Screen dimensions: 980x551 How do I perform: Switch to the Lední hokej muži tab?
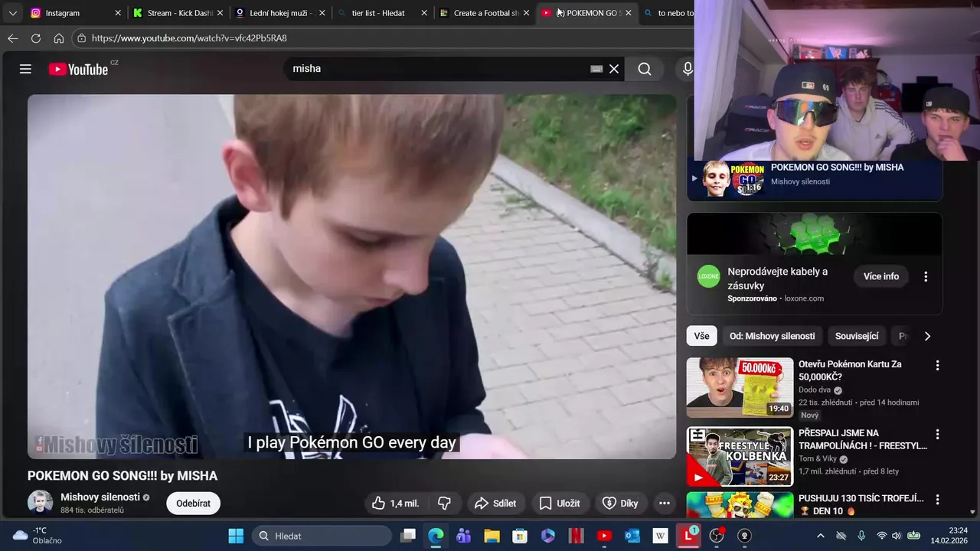click(279, 13)
